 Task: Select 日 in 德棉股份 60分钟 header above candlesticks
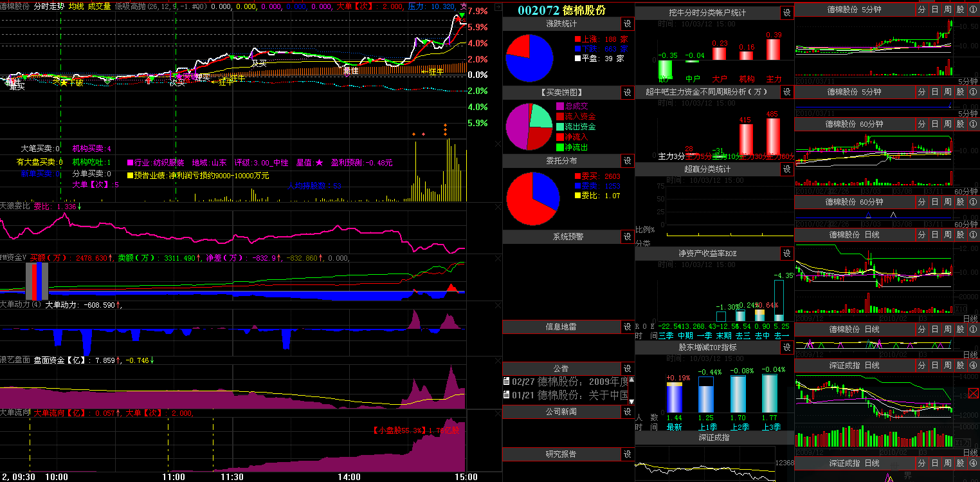934,124
